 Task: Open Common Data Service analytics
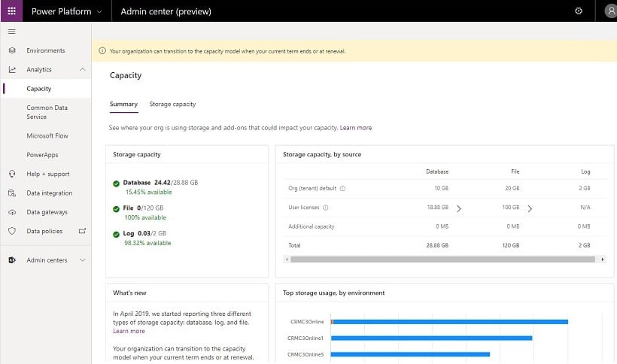click(47, 112)
